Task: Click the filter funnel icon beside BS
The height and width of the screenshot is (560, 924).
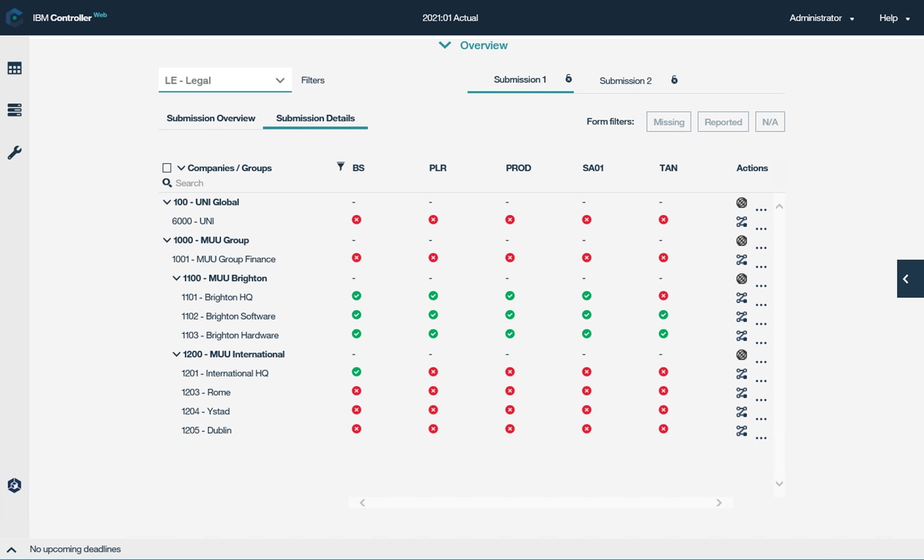Action: 341,167
